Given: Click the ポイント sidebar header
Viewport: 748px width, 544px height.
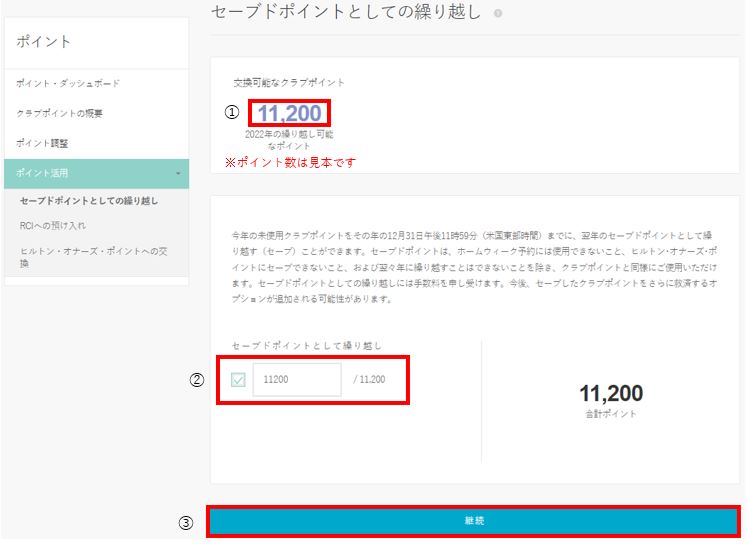Looking at the screenshot, I should point(44,42).
